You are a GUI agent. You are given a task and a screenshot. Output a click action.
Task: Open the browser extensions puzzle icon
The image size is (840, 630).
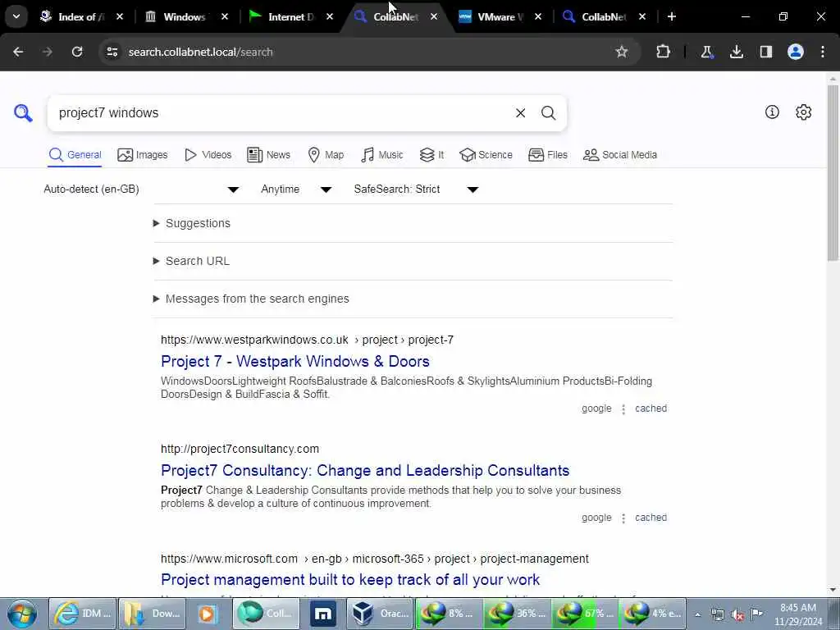(x=663, y=52)
